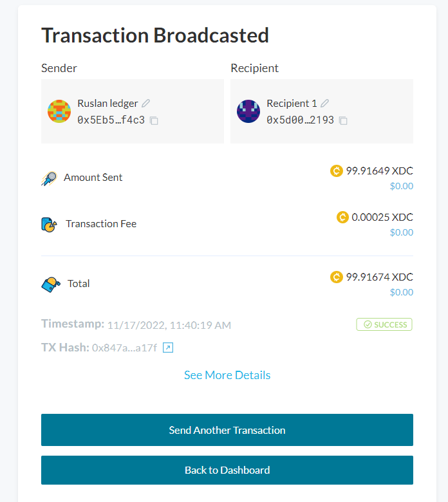Copy the sender address 0x5Eb5...f4c3
The height and width of the screenshot is (502, 448).
pos(154,120)
